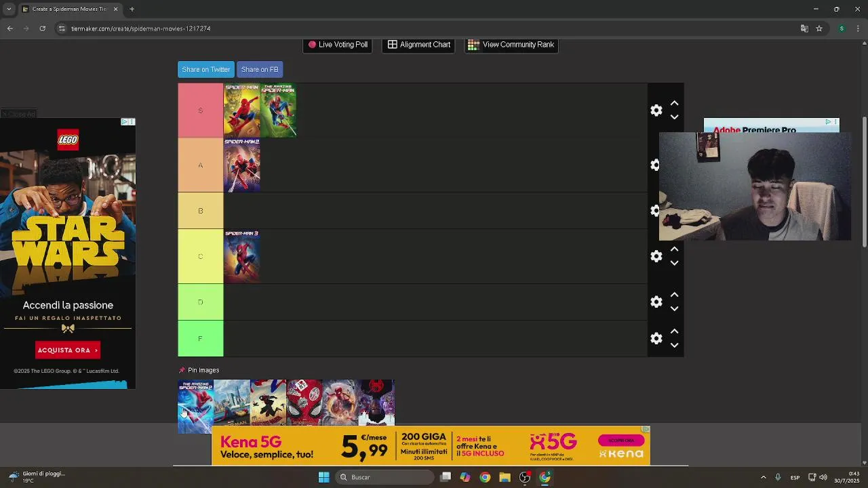The width and height of the screenshot is (868, 488).
Task: Open Windows Start menu
Action: (323, 477)
